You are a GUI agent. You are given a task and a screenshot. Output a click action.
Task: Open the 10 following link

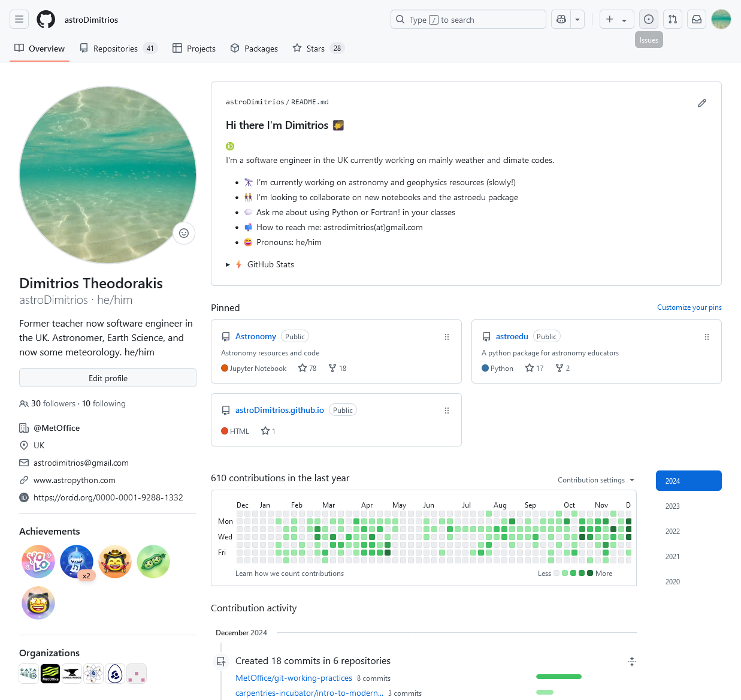104,404
